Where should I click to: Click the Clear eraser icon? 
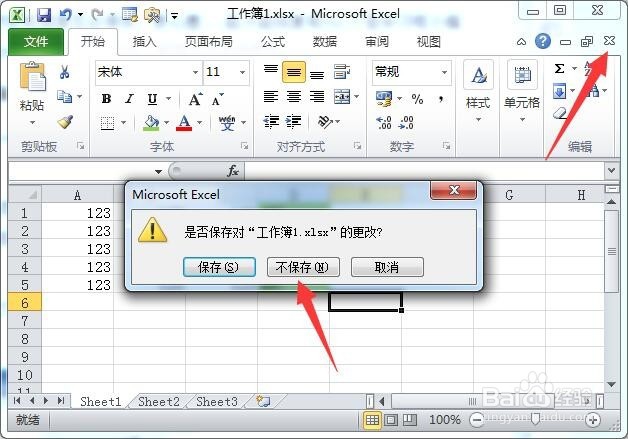point(560,113)
